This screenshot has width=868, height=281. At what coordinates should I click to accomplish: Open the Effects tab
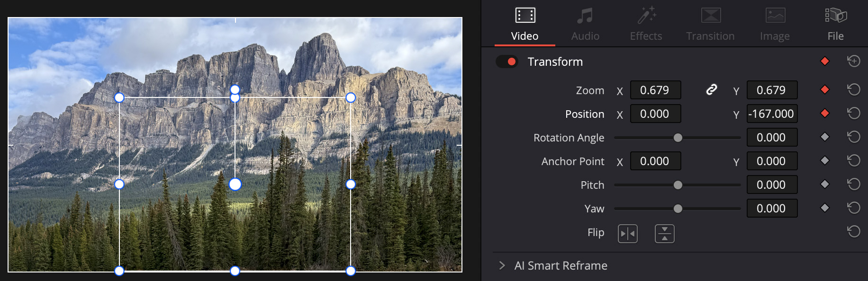tap(646, 24)
